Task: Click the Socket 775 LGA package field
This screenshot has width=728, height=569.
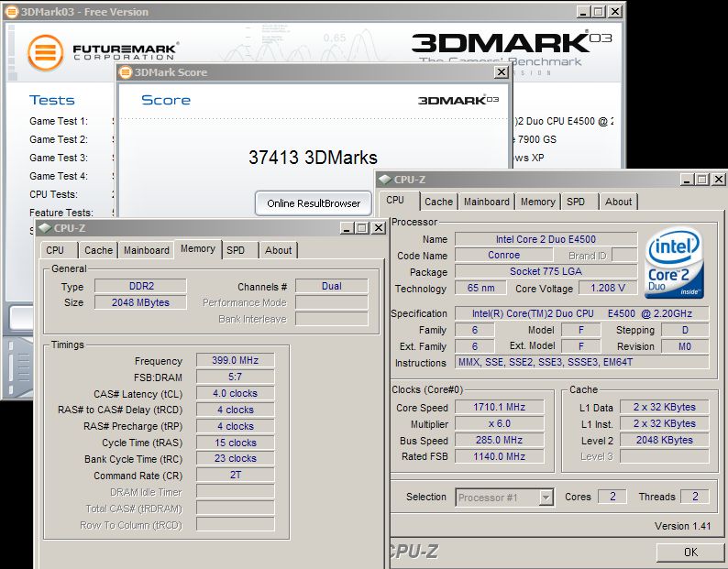Action: coord(546,271)
